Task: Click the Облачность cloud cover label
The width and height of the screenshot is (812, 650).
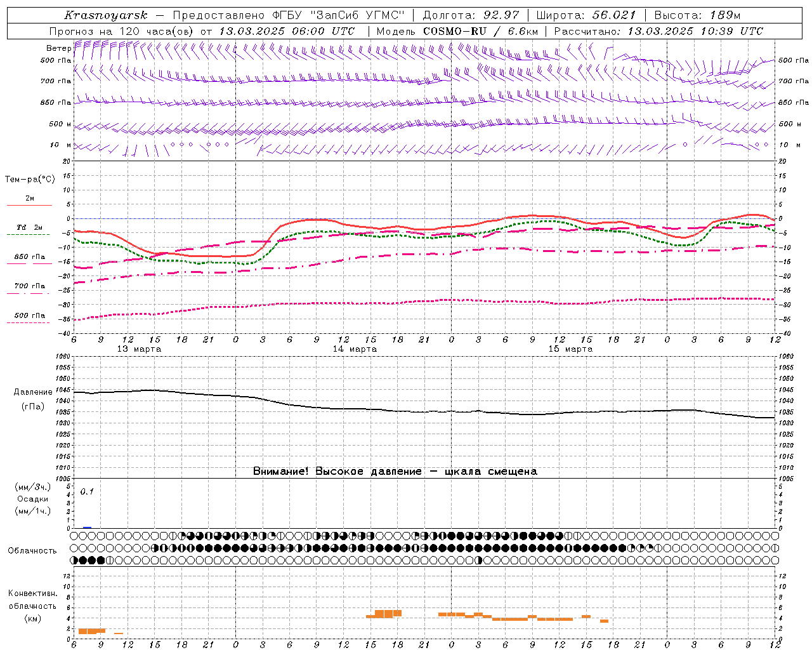Action: pos(32,551)
